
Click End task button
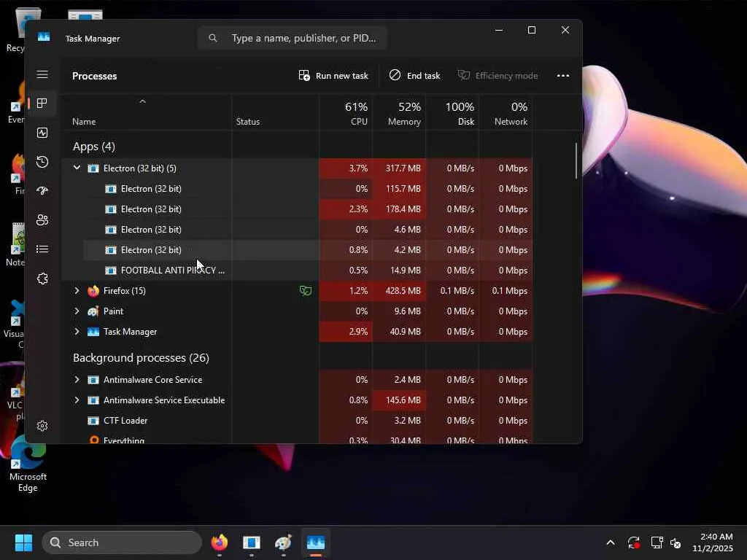coord(415,76)
